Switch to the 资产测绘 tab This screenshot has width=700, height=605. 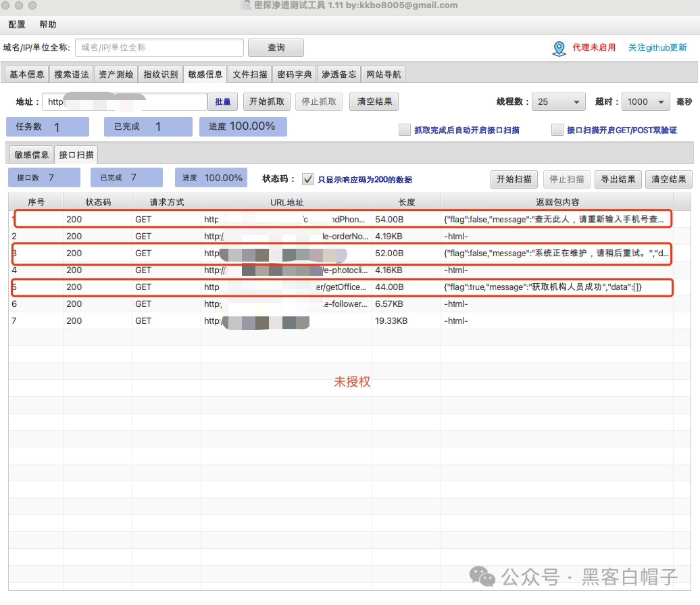click(116, 74)
